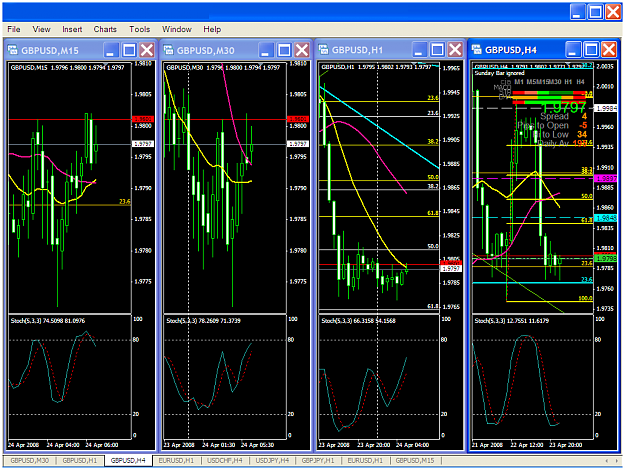Open the Help menu
Image resolution: width=625 pixels, height=470 pixels.
pyautogui.click(x=212, y=29)
